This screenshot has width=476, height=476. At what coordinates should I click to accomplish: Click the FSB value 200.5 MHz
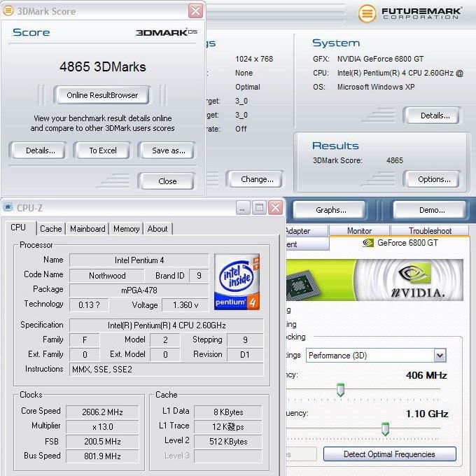pos(102,442)
